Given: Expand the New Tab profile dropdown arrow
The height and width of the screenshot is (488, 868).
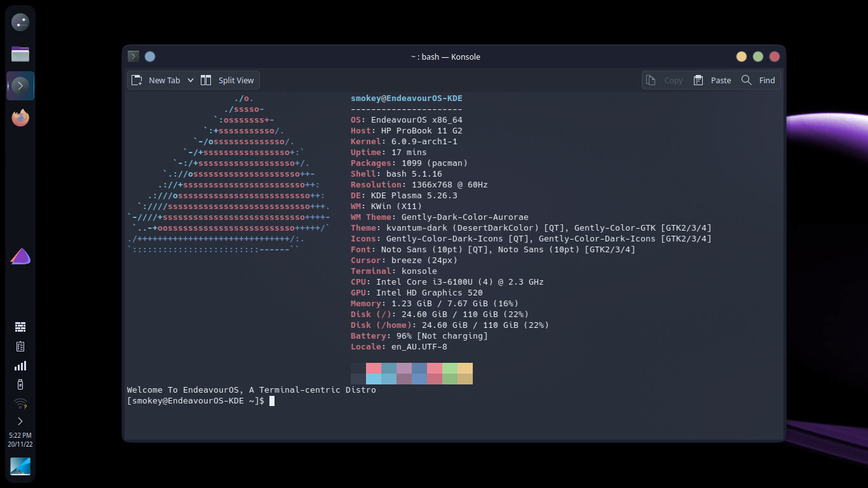Looking at the screenshot, I should click(190, 80).
